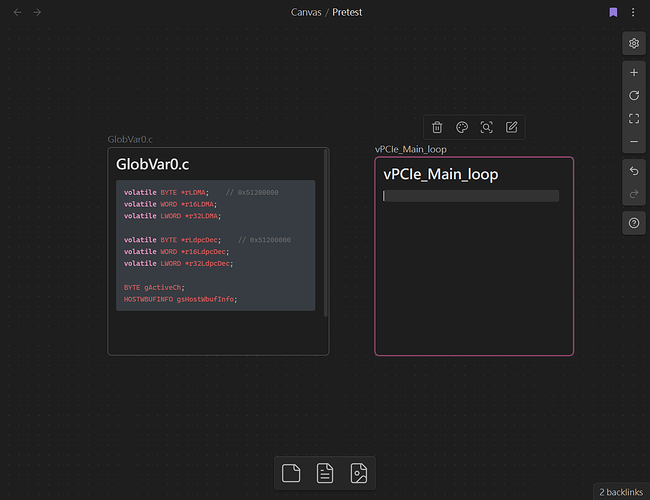The image size is (650, 500).
Task: Navigate back with the left arrow
Action: (16, 12)
